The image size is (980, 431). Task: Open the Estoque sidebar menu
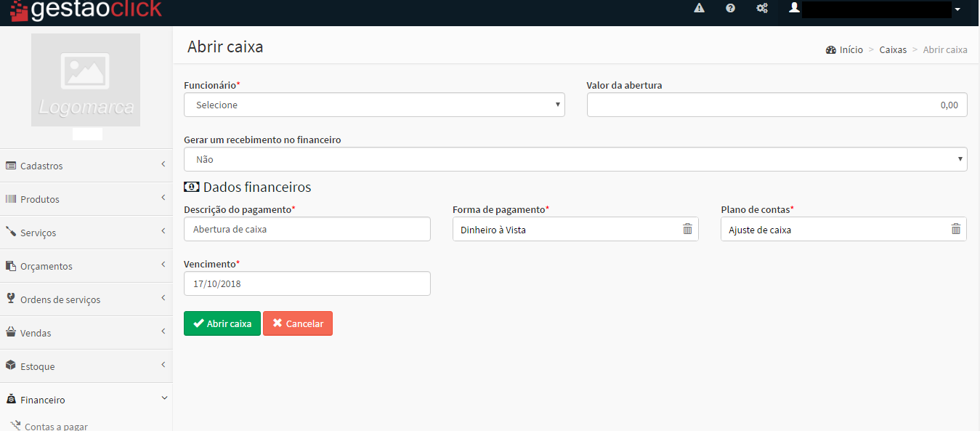coord(86,366)
